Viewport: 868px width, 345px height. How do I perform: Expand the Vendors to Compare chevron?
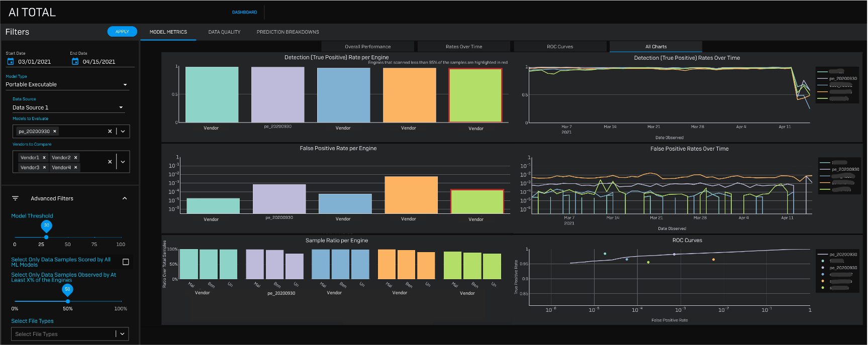pyautogui.click(x=123, y=162)
